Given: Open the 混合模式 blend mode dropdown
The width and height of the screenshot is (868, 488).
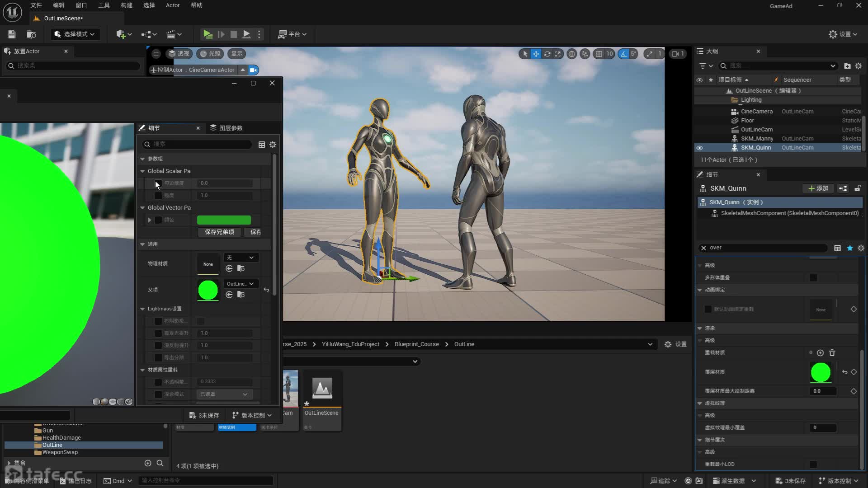Looking at the screenshot, I should pos(224,394).
